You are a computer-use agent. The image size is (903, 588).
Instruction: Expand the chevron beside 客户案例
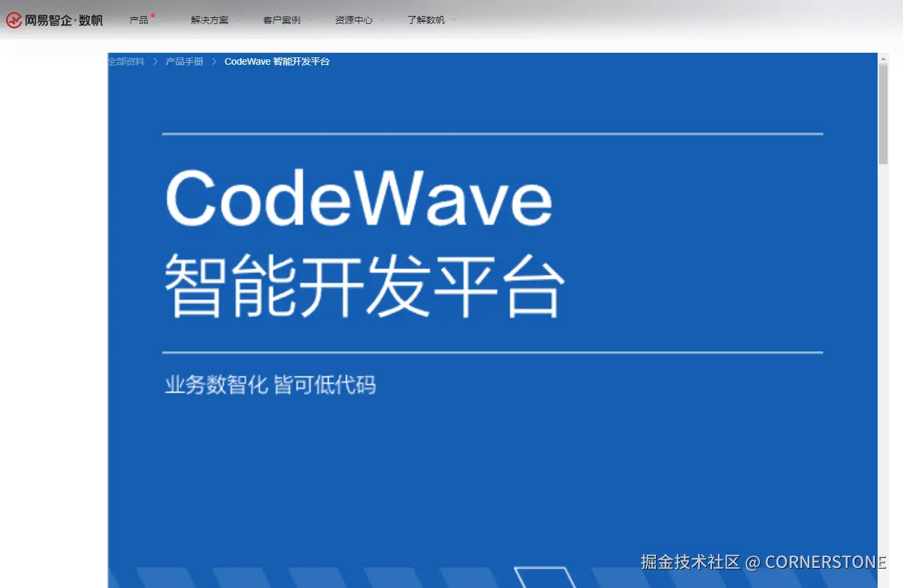click(x=310, y=19)
